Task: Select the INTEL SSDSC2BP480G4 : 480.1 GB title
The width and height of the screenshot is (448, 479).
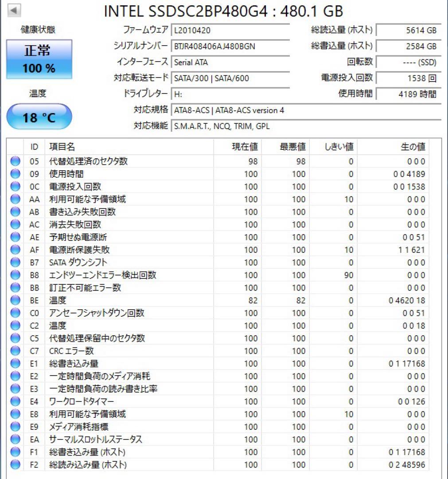Action: point(223,11)
